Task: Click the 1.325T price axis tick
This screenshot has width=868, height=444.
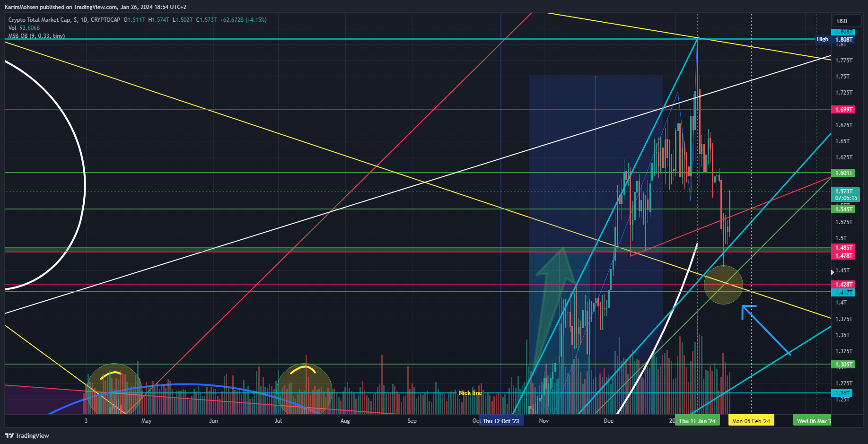Action: click(844, 351)
